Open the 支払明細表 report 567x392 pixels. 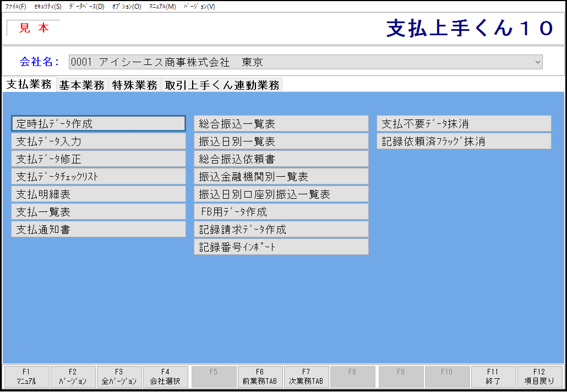coord(99,194)
